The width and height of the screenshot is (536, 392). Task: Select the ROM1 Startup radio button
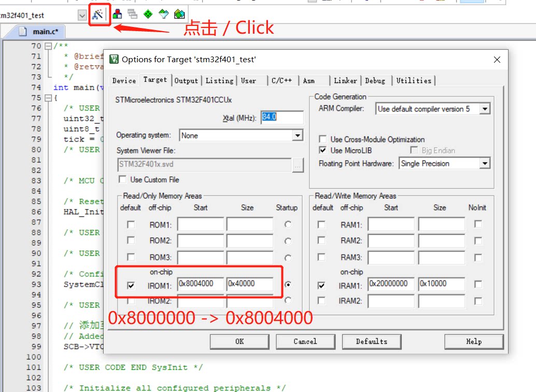pyautogui.click(x=288, y=225)
